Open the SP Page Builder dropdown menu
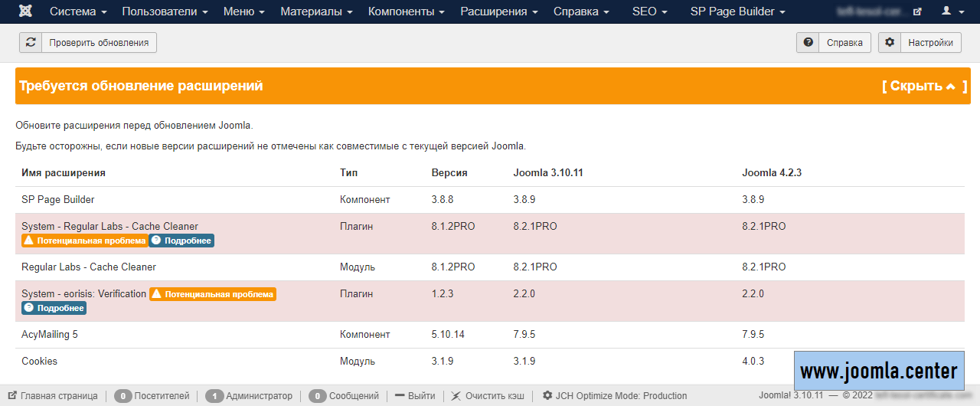Screen dimensions: 980x406 pos(737,11)
